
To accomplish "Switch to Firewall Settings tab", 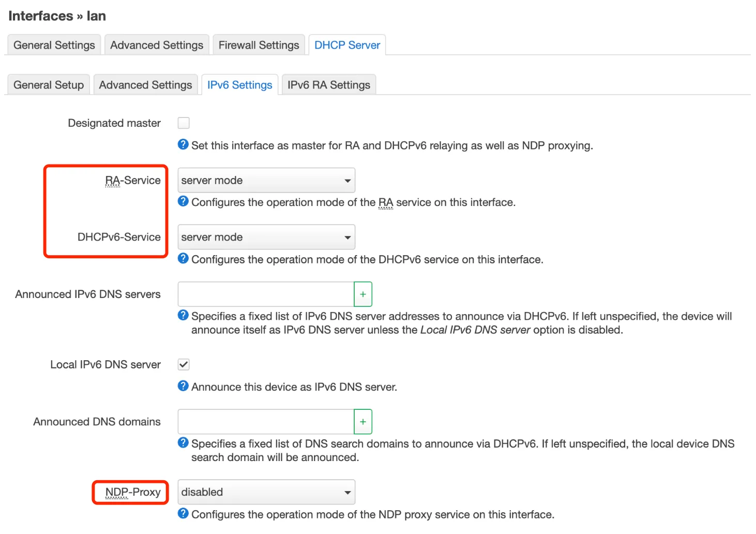I will click(x=259, y=46).
